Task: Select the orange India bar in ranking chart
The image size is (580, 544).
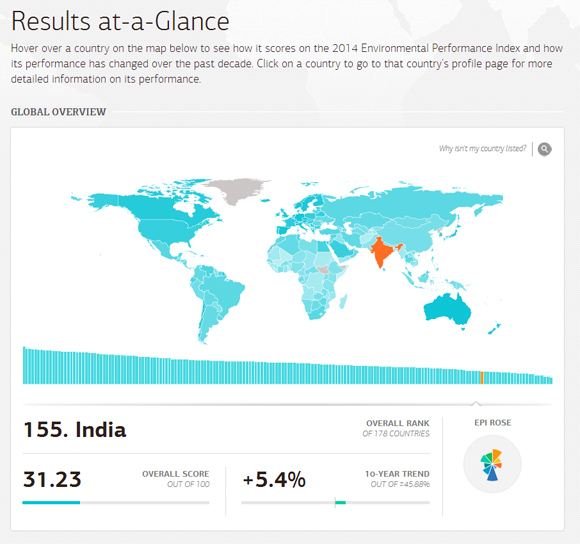Action: [x=482, y=378]
